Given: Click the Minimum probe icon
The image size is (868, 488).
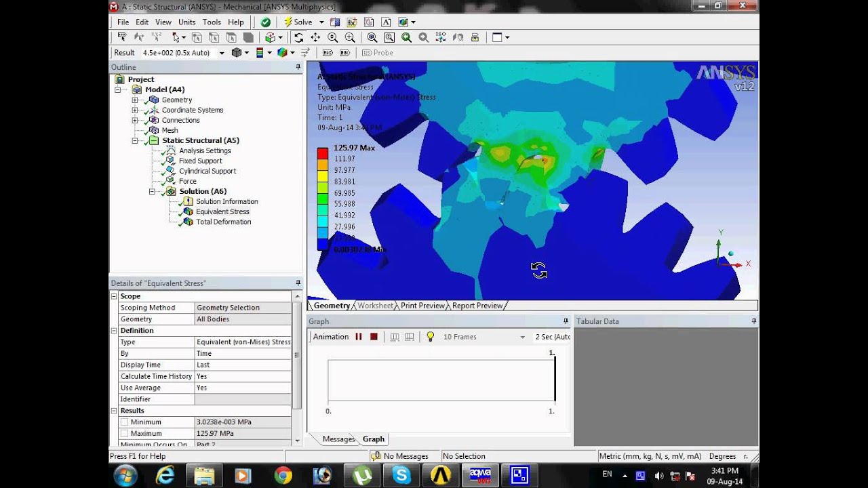Looking at the screenshot, I should pyautogui.click(x=344, y=52).
